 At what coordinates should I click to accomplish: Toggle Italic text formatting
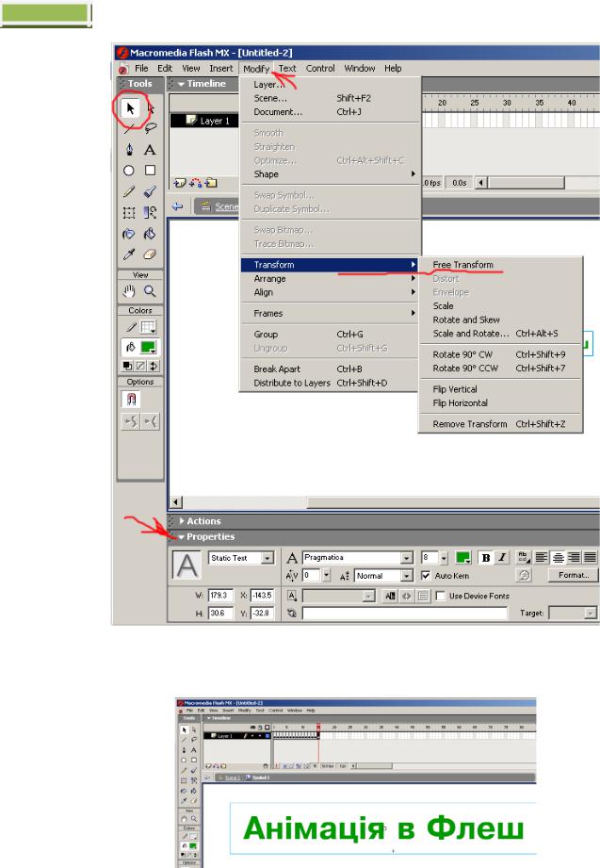point(502,557)
